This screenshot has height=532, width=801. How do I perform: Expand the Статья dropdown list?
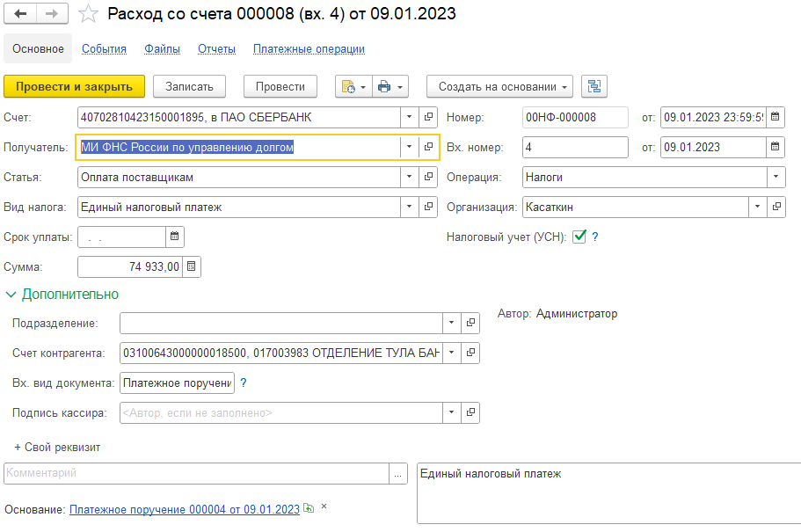point(409,177)
